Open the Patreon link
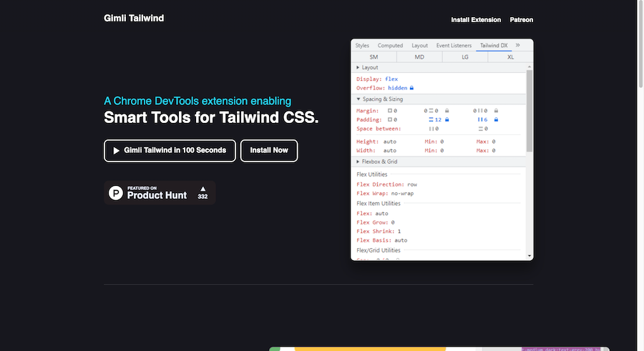 pos(521,20)
